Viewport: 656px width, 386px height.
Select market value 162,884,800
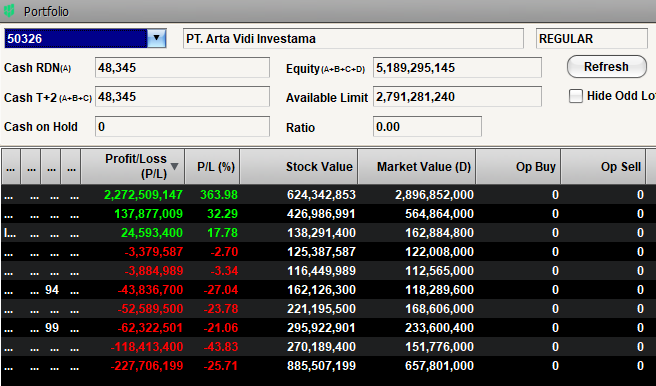[x=439, y=233]
